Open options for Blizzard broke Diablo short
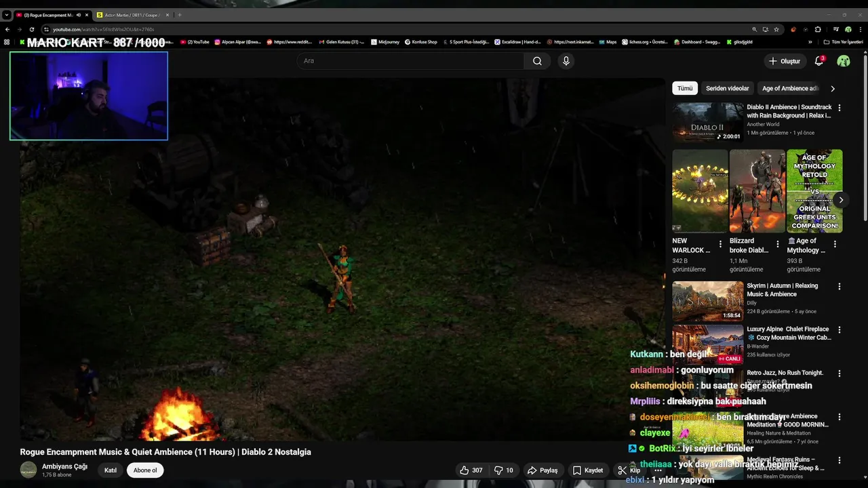Screen dimensions: 868x488 778,244
